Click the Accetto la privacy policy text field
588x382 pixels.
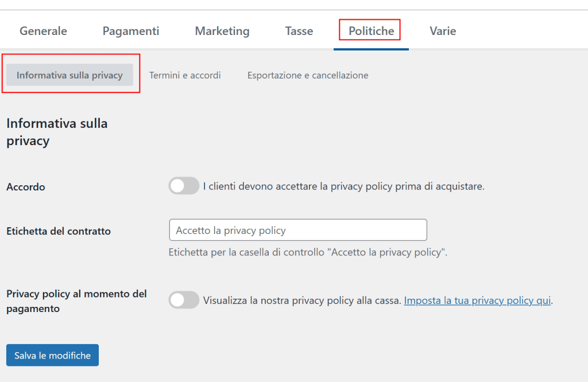(297, 229)
